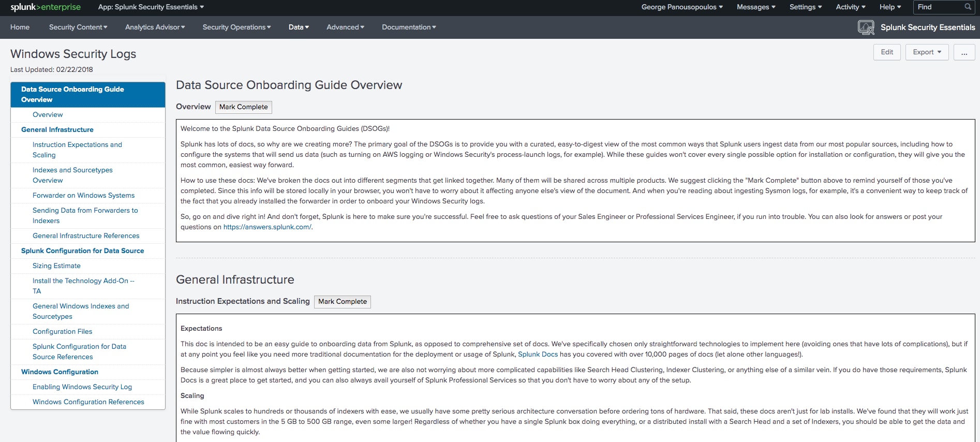Click the more options ellipsis button
Screen dimensions: 980x442
pyautogui.click(x=964, y=52)
